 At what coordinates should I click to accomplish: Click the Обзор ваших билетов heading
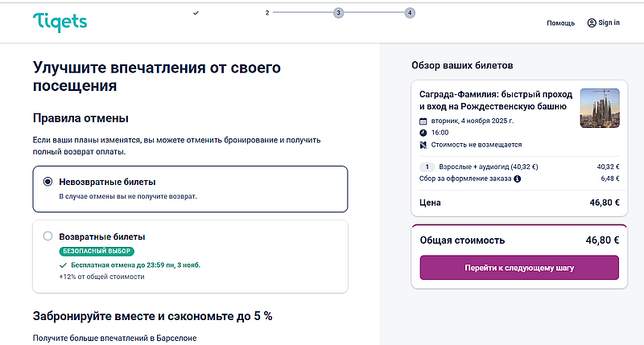(462, 66)
